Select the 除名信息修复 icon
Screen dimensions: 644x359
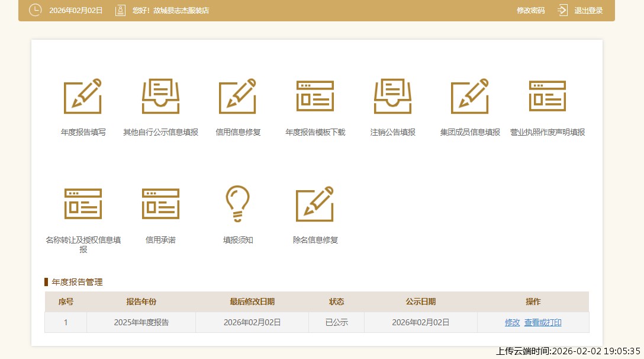(315, 204)
